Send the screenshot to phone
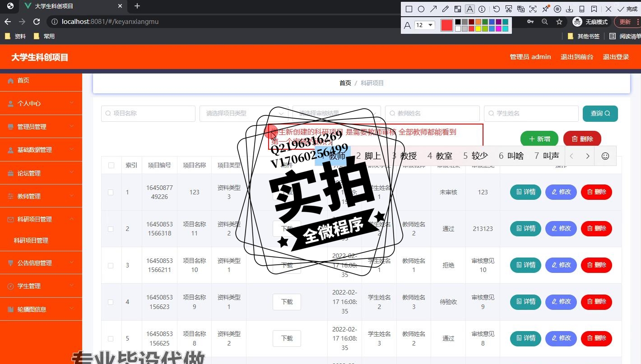The width and height of the screenshot is (641, 364). coord(582,9)
